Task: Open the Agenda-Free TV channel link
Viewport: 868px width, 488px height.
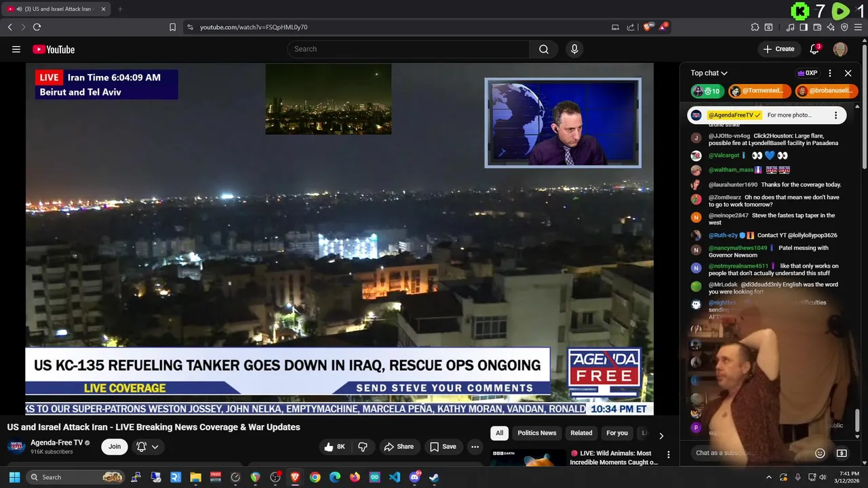Action: [x=56, y=443]
